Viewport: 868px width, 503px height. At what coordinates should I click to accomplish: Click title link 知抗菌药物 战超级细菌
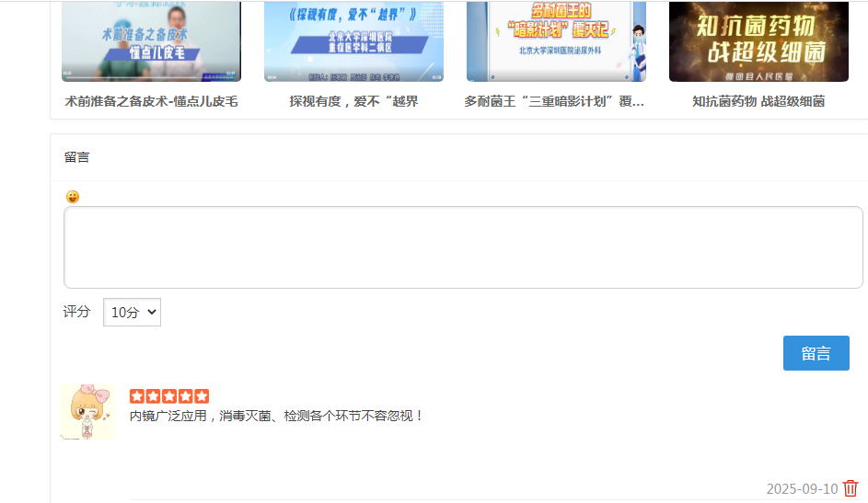pos(759,102)
